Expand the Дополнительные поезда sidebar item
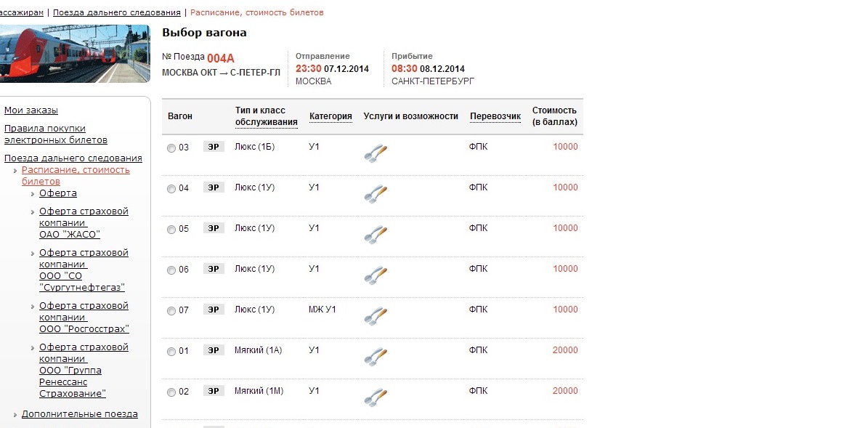 point(79,414)
